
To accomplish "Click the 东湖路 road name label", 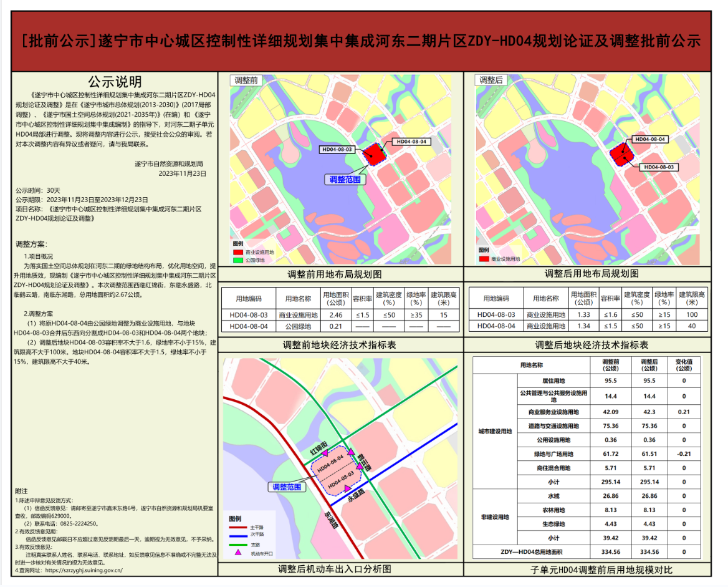I will point(330,520).
